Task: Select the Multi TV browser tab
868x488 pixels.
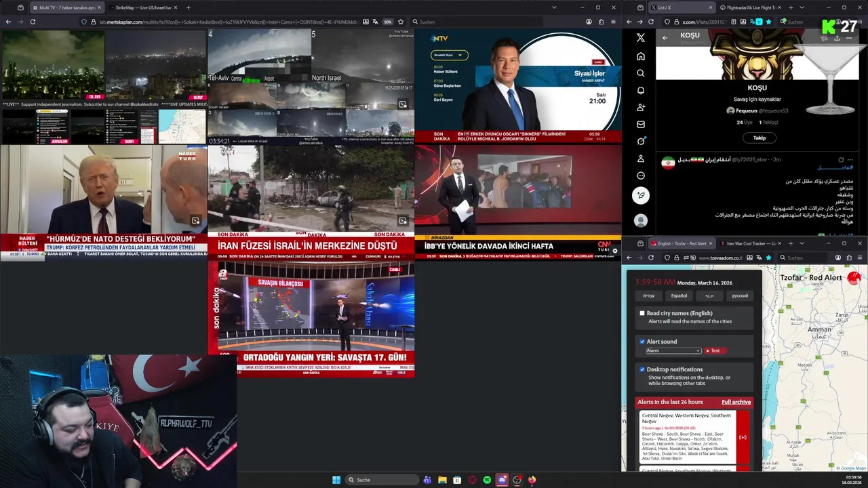Action: point(66,7)
